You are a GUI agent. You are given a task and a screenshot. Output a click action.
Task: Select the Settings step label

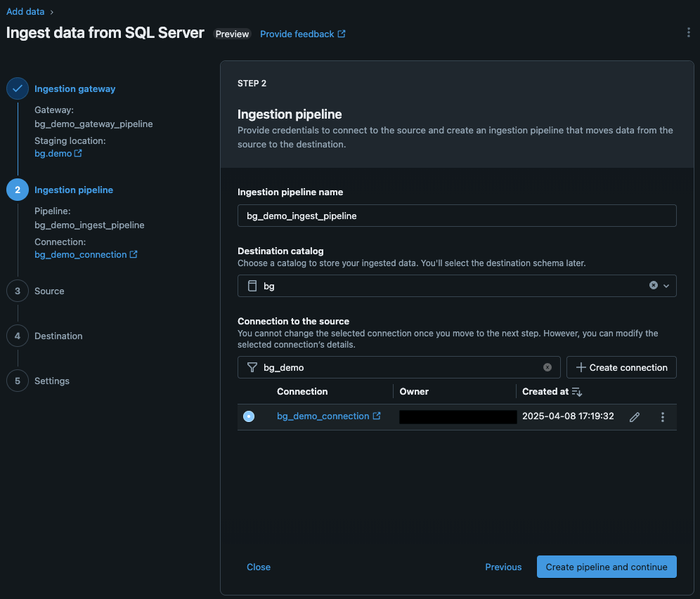pos(52,381)
